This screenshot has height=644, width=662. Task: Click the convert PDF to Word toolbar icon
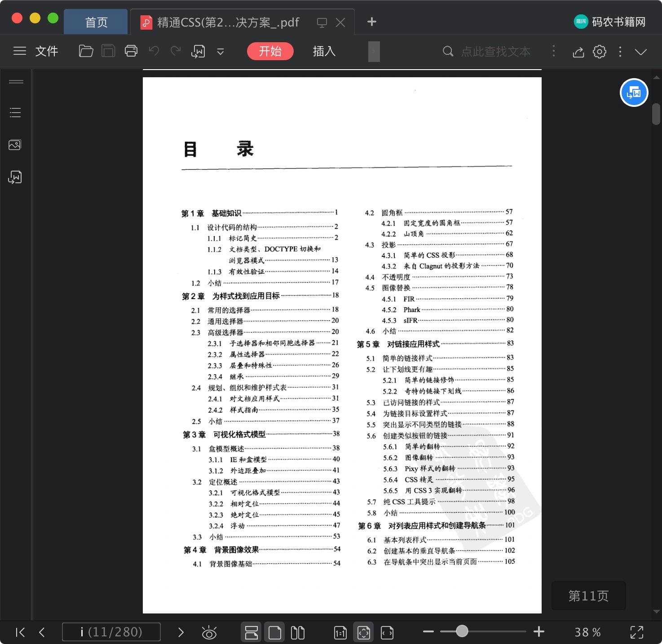[x=198, y=52]
